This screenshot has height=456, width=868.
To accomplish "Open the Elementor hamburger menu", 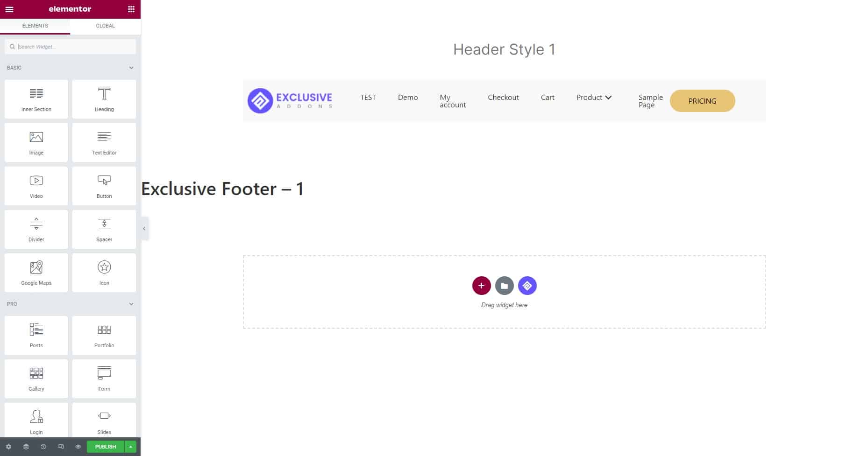I will pos(9,9).
